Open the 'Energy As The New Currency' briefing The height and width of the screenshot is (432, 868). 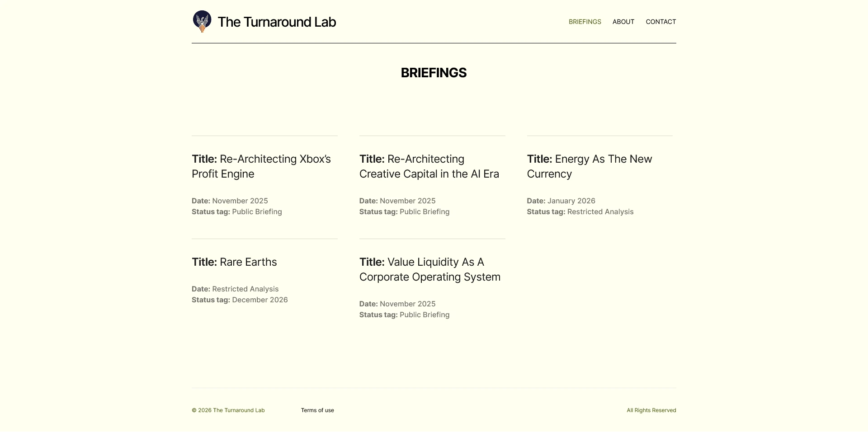[590, 166]
